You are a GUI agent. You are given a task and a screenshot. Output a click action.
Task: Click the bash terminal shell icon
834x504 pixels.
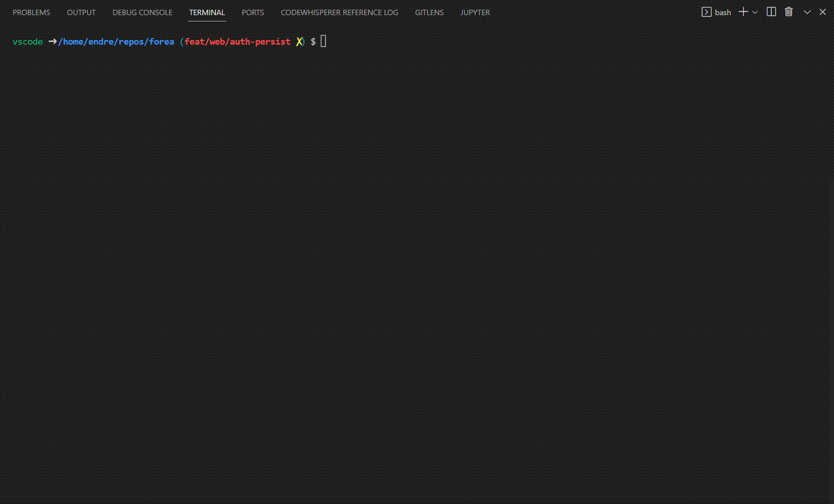(706, 12)
